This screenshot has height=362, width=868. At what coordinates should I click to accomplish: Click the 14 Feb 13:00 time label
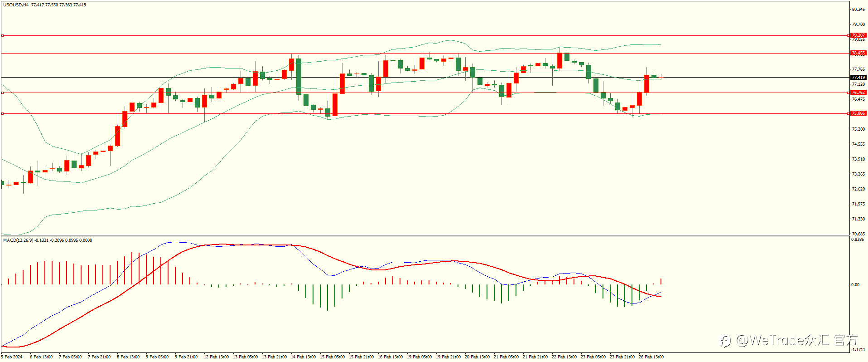pyautogui.click(x=303, y=357)
